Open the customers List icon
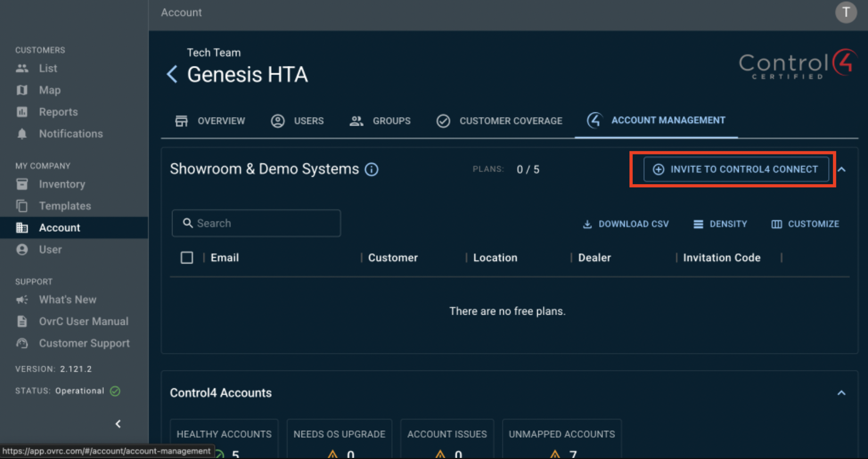 coord(22,68)
